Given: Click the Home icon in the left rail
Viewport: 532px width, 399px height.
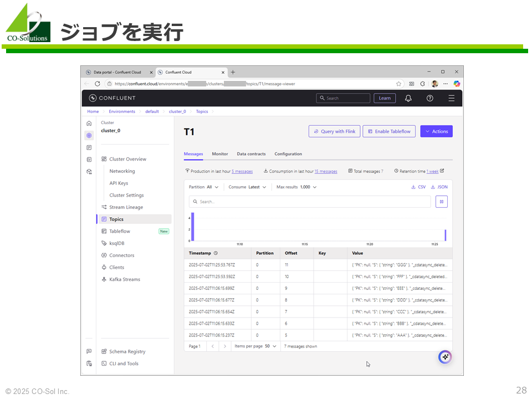Looking at the screenshot, I should pos(89,123).
